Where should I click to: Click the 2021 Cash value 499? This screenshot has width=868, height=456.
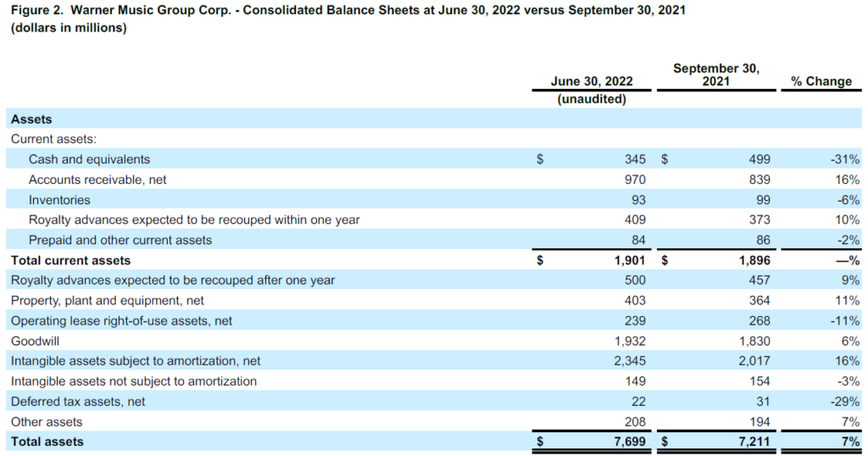[x=759, y=159]
